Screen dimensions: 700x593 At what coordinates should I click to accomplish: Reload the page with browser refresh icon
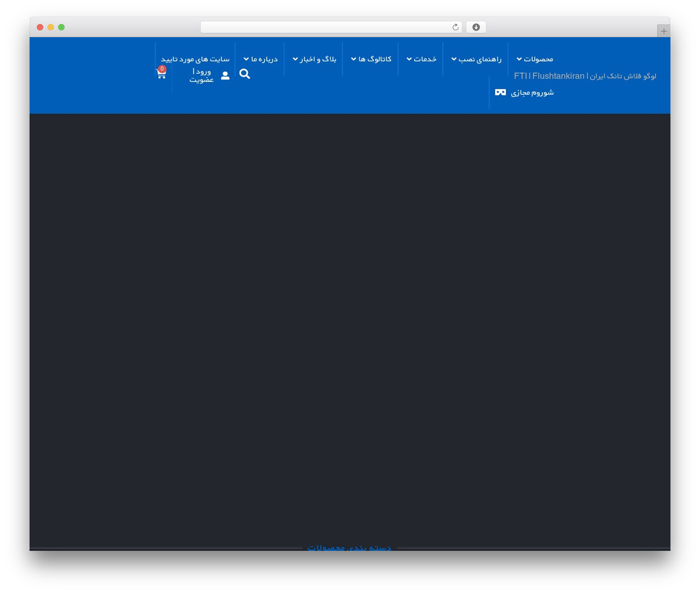tap(456, 27)
